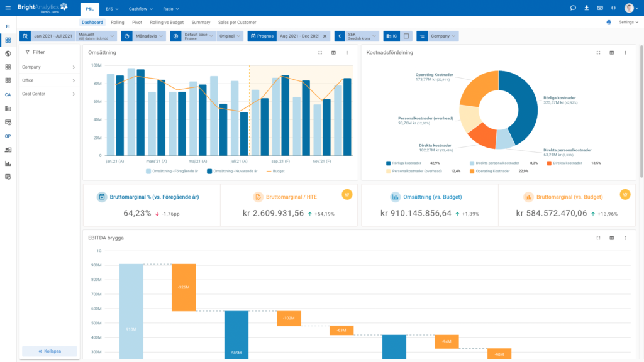Click the printer icon beside Settings
The image size is (644, 362).
click(609, 22)
